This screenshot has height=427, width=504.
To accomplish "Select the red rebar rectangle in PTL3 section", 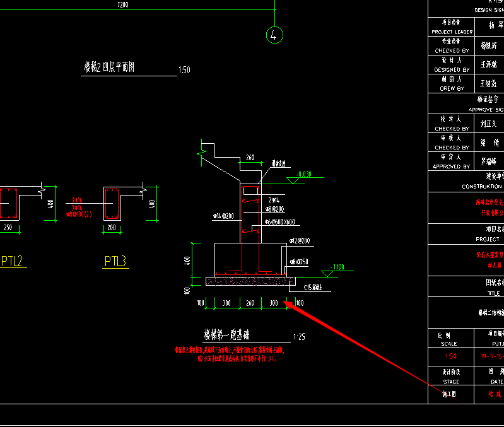I will (x=112, y=204).
